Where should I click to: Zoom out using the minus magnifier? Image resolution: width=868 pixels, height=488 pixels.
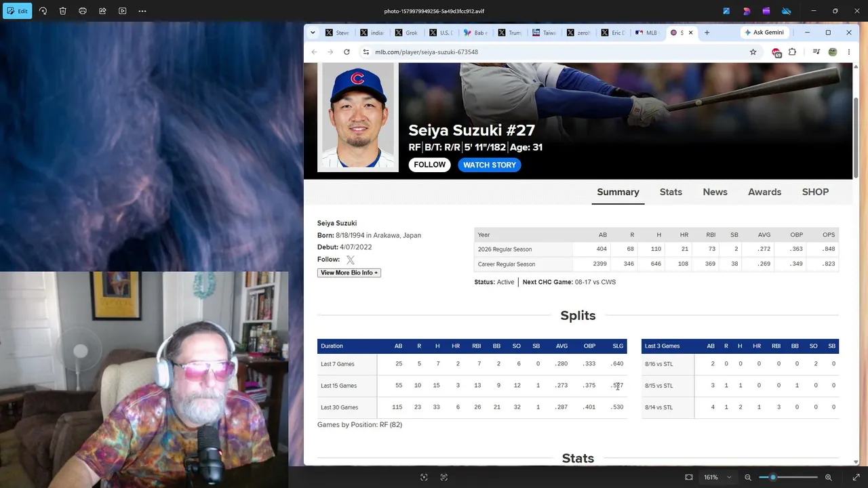pyautogui.click(x=748, y=477)
